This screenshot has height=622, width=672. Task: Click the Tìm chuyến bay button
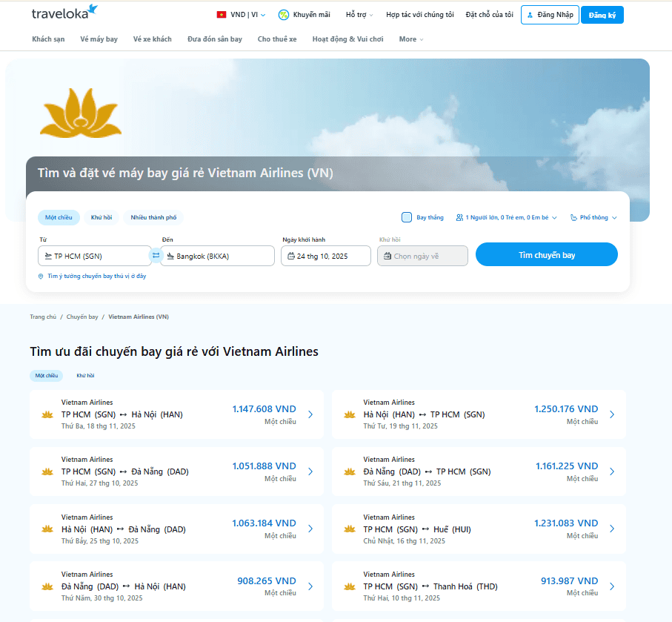click(546, 255)
